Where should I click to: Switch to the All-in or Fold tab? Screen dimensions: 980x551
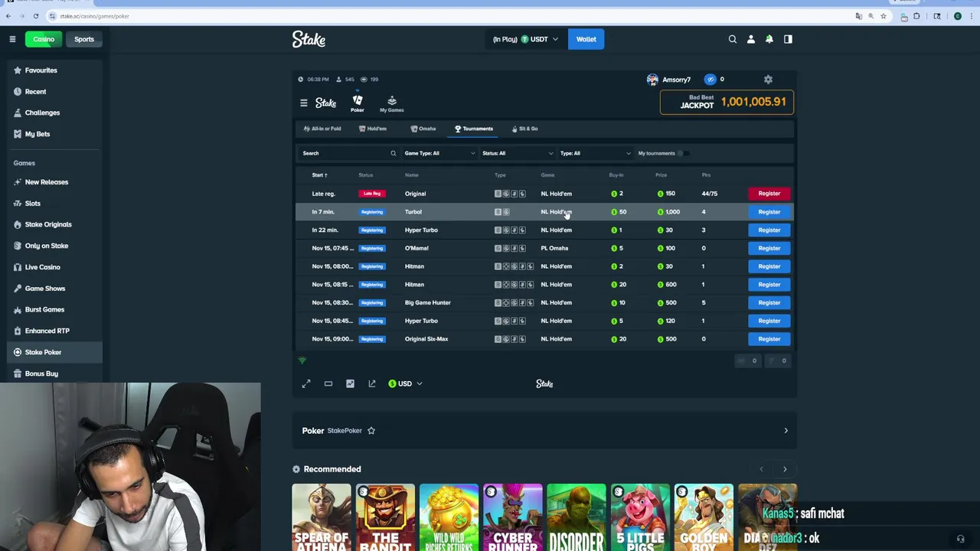[x=322, y=129]
